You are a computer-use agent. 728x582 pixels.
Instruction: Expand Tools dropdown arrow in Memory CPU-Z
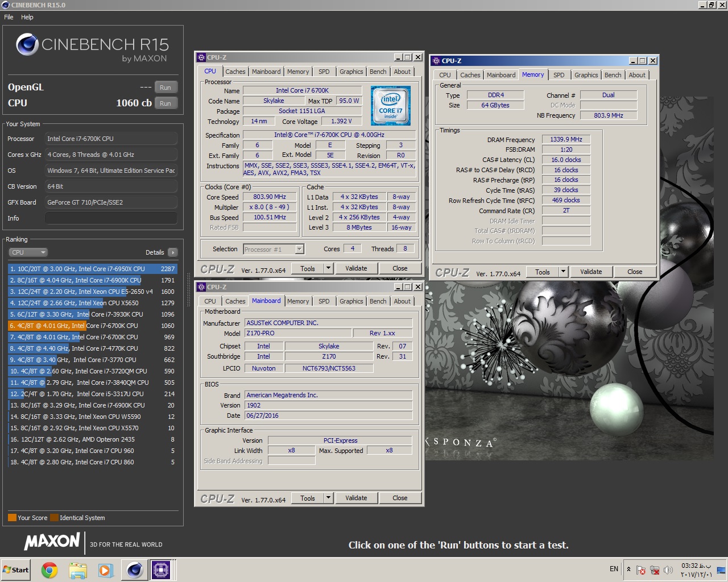click(563, 272)
